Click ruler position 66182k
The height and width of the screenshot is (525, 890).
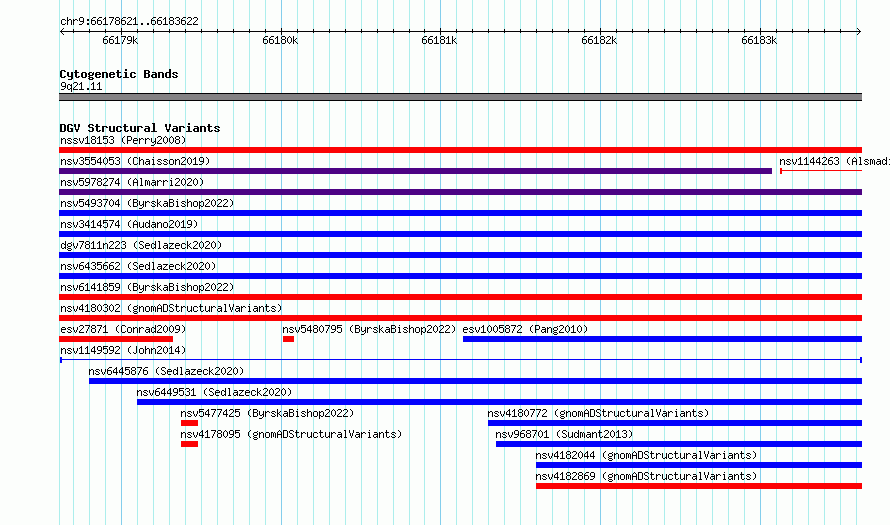pyautogui.click(x=599, y=40)
